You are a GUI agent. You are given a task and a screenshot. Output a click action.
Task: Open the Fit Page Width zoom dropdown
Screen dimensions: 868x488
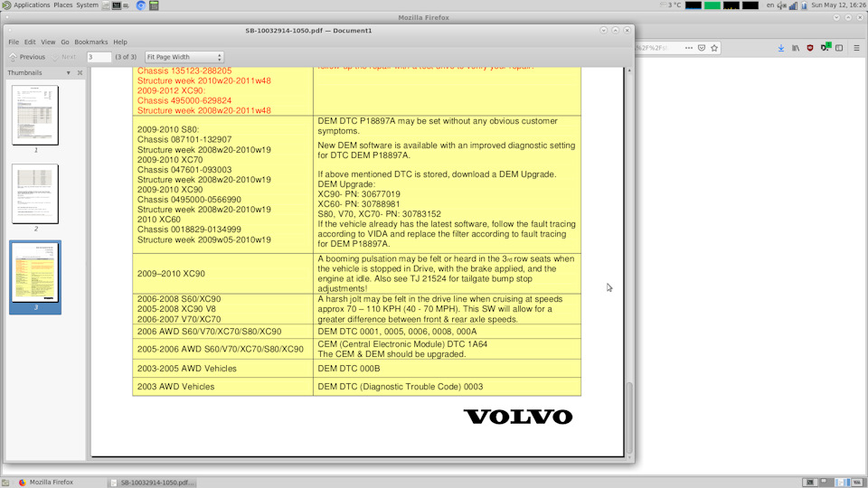click(184, 57)
